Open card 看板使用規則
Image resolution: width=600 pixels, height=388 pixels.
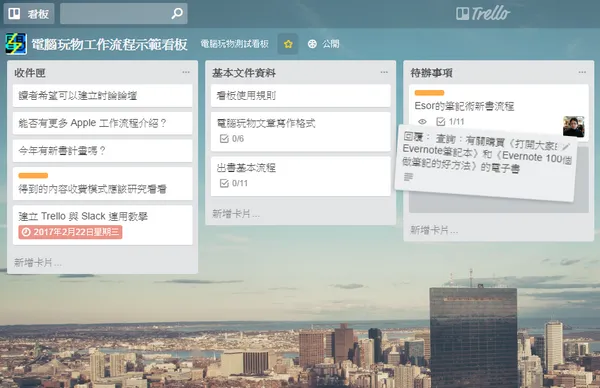pyautogui.click(x=301, y=95)
